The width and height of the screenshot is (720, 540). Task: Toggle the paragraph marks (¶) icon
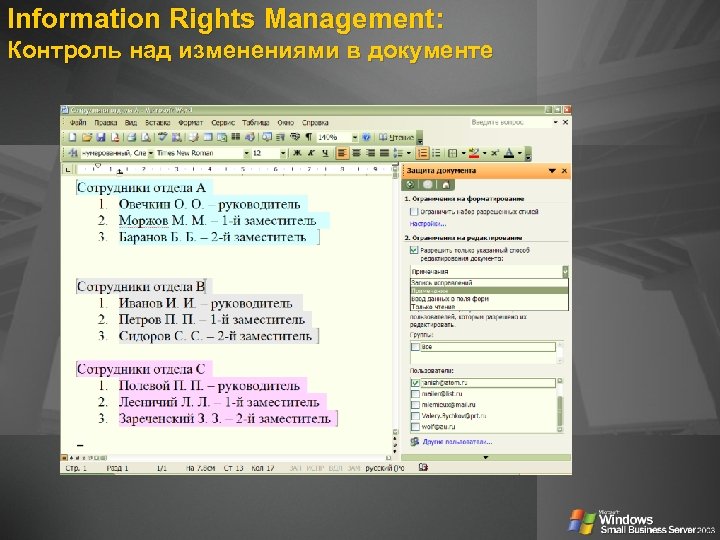click(309, 137)
